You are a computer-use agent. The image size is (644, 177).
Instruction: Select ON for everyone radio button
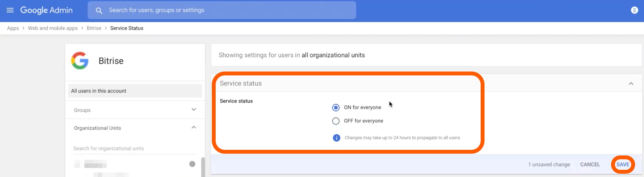(336, 107)
